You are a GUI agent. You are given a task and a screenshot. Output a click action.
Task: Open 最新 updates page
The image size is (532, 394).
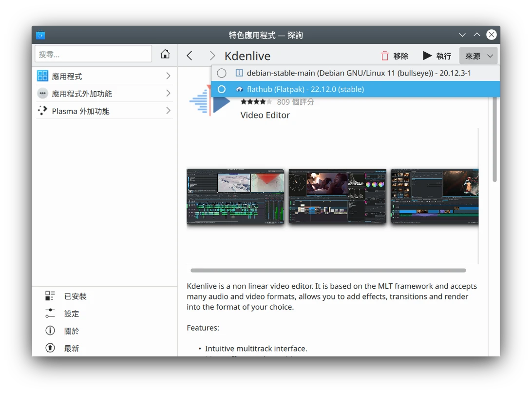pos(71,349)
